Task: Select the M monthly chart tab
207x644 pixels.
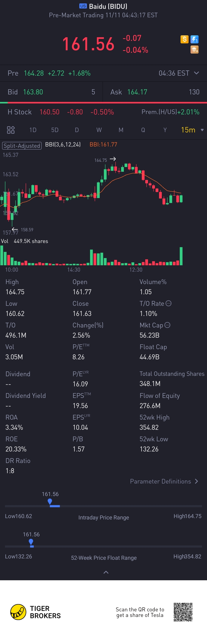Action: pos(121,130)
